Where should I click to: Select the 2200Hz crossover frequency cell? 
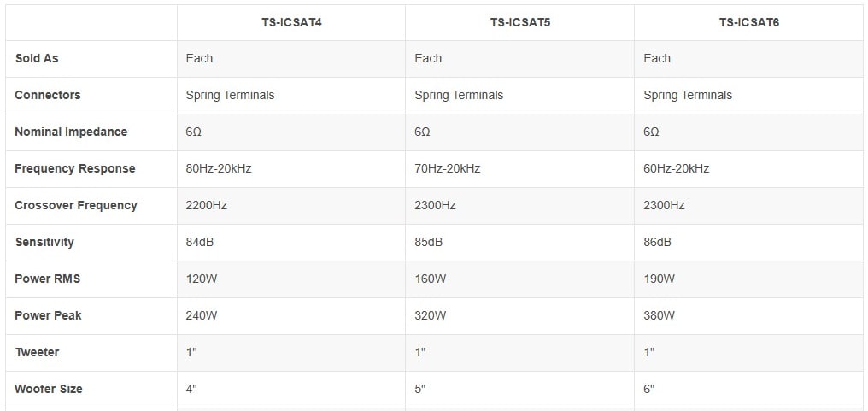(207, 205)
